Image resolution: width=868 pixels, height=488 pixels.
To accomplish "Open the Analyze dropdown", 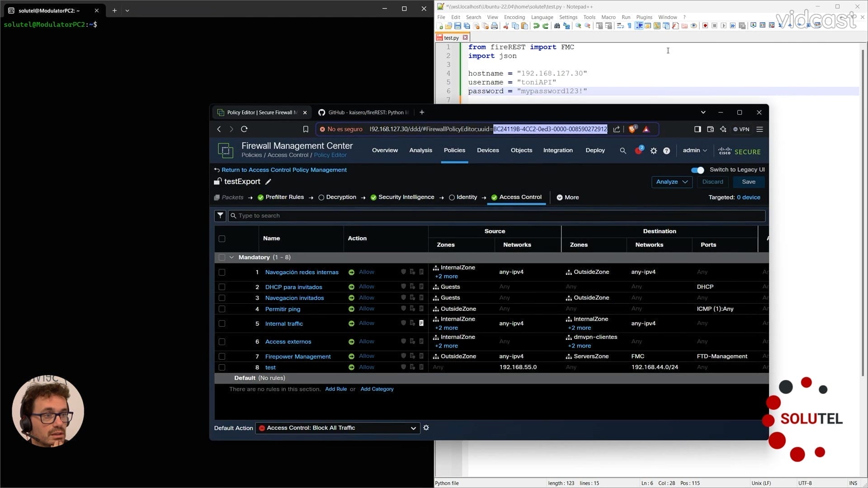I will point(671,182).
